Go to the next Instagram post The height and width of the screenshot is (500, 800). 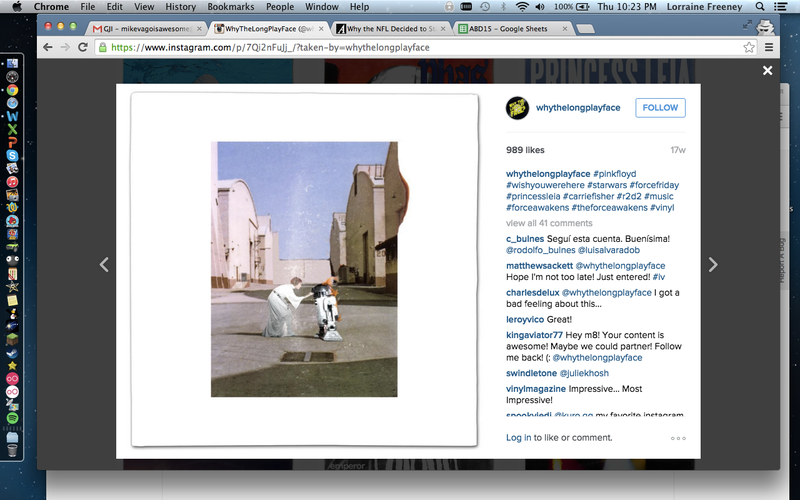click(x=713, y=264)
